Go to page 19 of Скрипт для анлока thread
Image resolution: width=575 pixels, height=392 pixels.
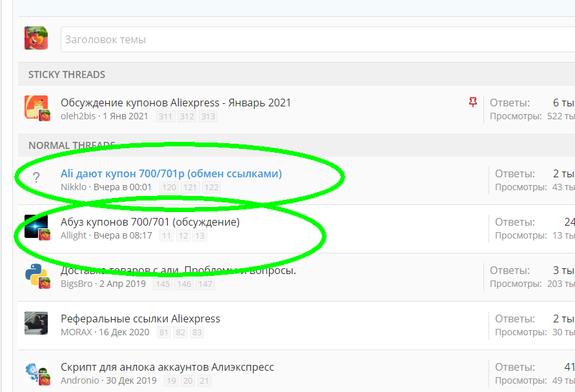click(x=171, y=380)
